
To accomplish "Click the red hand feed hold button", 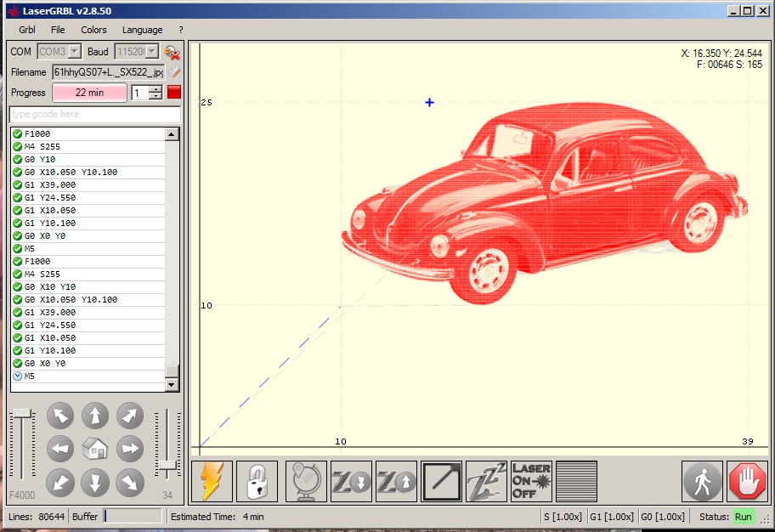I will (x=747, y=482).
